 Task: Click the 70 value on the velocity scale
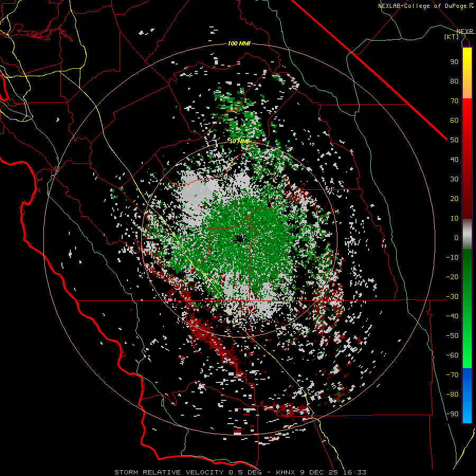[x=454, y=101]
